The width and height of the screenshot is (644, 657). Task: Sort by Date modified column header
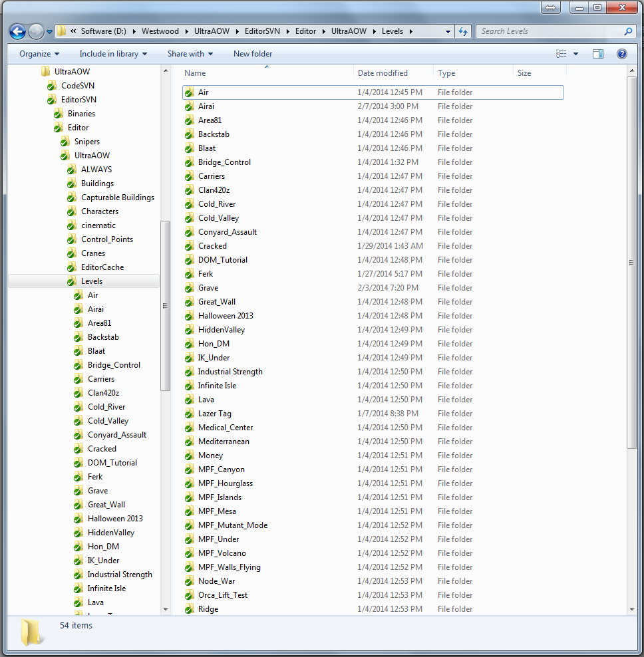point(383,73)
